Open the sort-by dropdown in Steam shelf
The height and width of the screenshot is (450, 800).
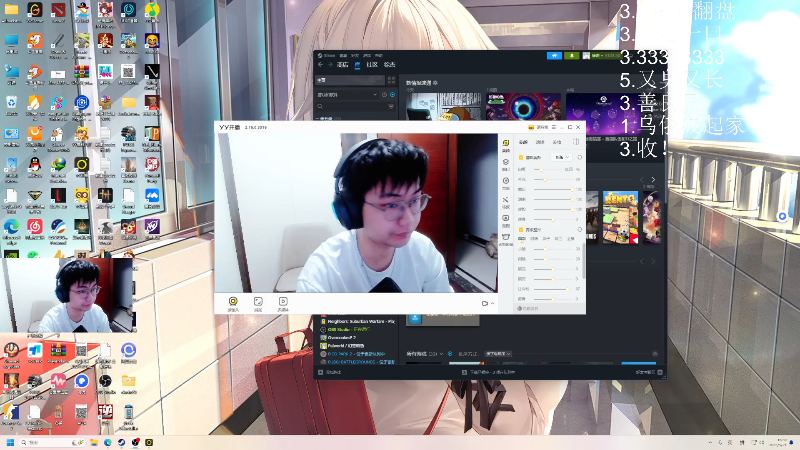[x=498, y=354]
